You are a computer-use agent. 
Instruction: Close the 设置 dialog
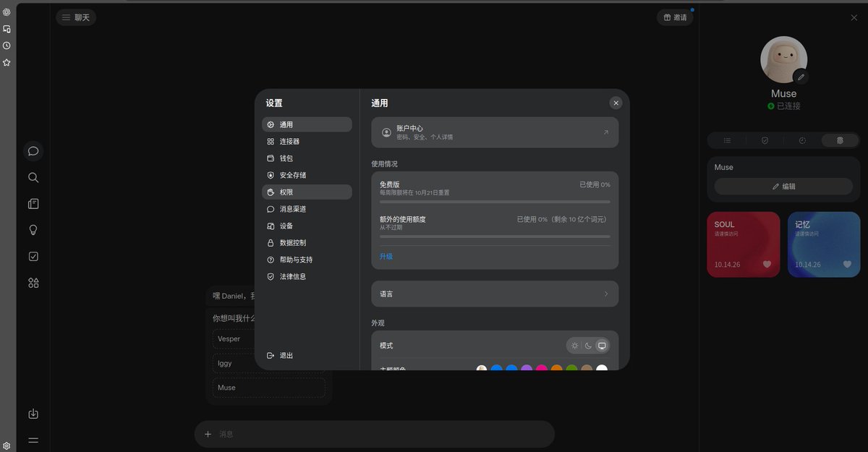pyautogui.click(x=616, y=103)
